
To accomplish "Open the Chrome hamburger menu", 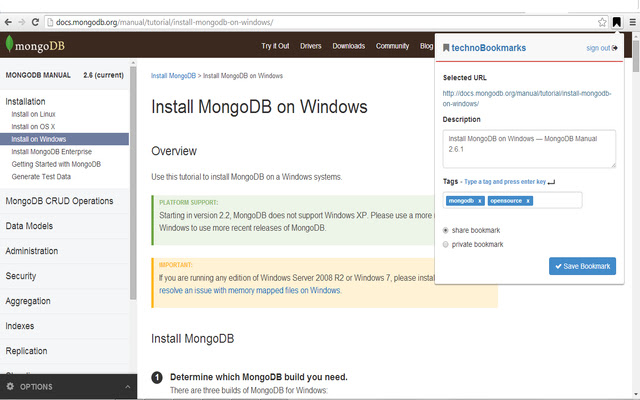I will click(632, 22).
